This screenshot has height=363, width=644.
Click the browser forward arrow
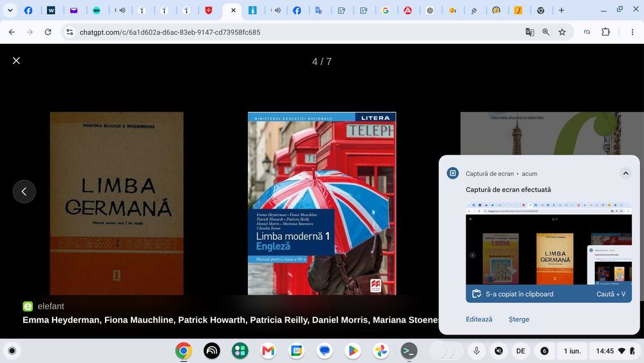point(30,32)
